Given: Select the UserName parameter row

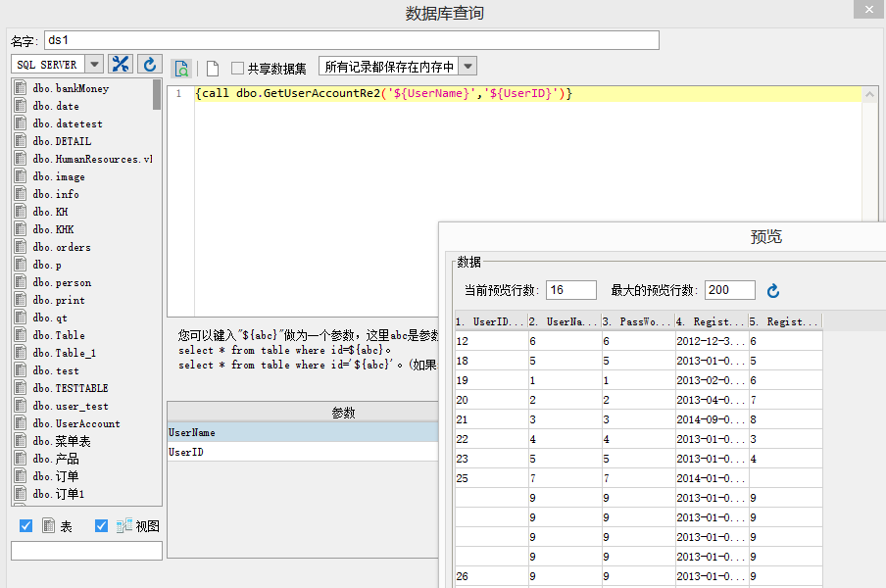Looking at the screenshot, I should (303, 432).
